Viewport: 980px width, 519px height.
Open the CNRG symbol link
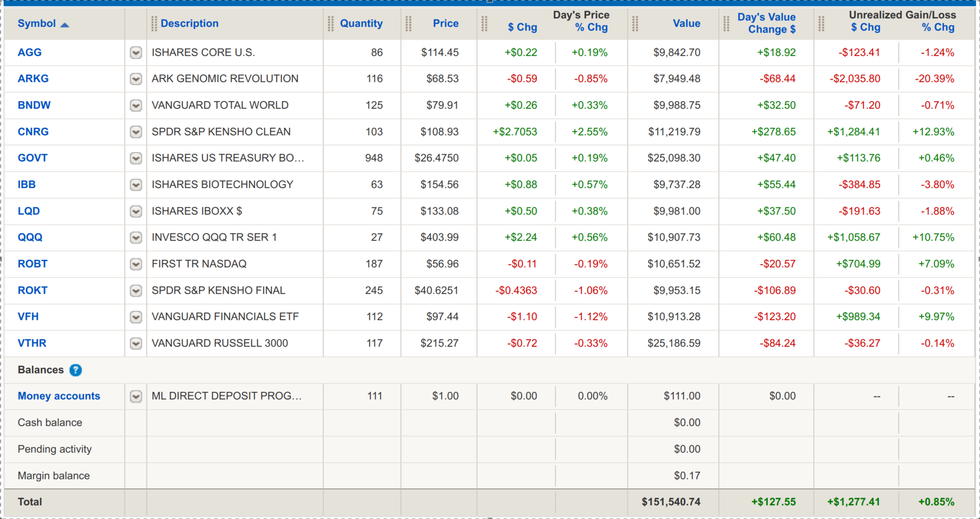(33, 132)
